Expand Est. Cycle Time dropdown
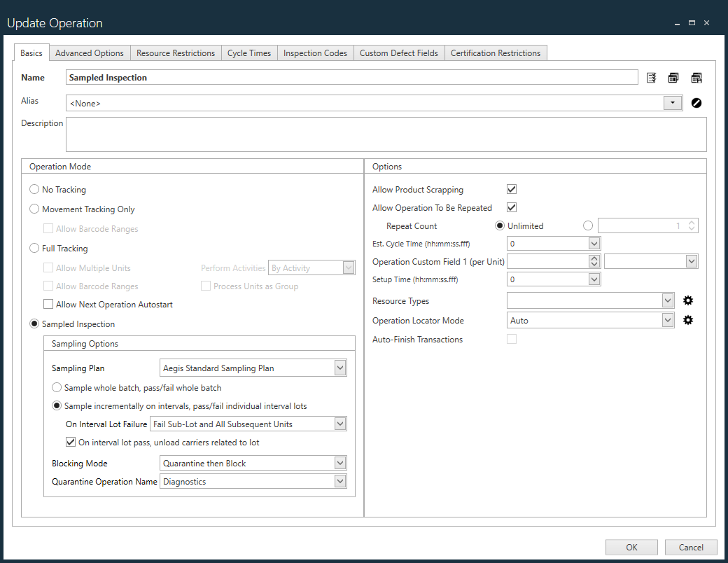The height and width of the screenshot is (563, 728). pyautogui.click(x=594, y=244)
